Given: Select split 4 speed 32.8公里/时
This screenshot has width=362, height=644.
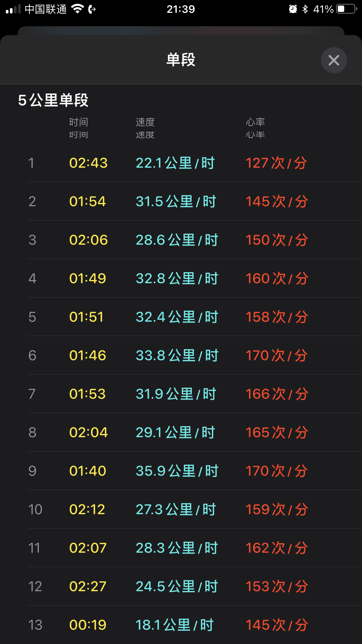Looking at the screenshot, I should point(177,278).
